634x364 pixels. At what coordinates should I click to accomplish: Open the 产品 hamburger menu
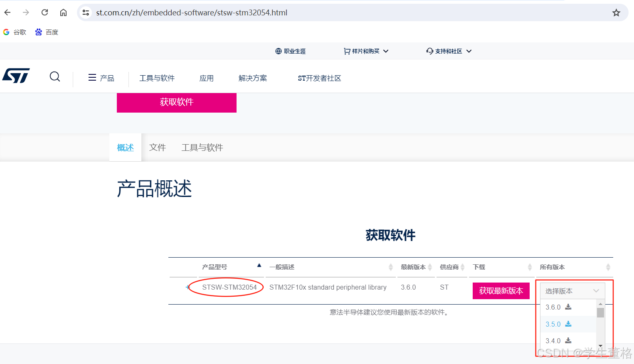click(x=101, y=78)
